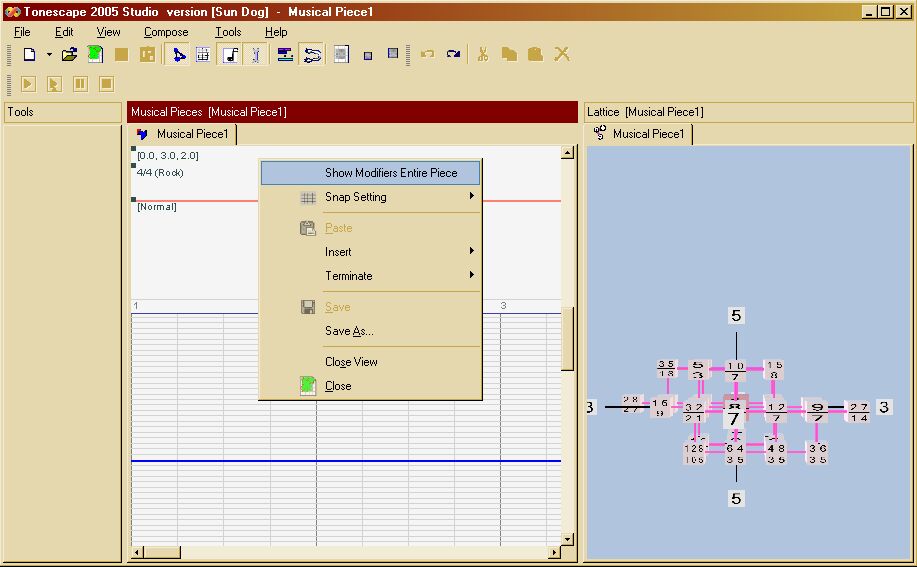Image resolution: width=917 pixels, height=567 pixels.
Task: Select the 36/35 lattice node
Action: pyautogui.click(x=818, y=454)
